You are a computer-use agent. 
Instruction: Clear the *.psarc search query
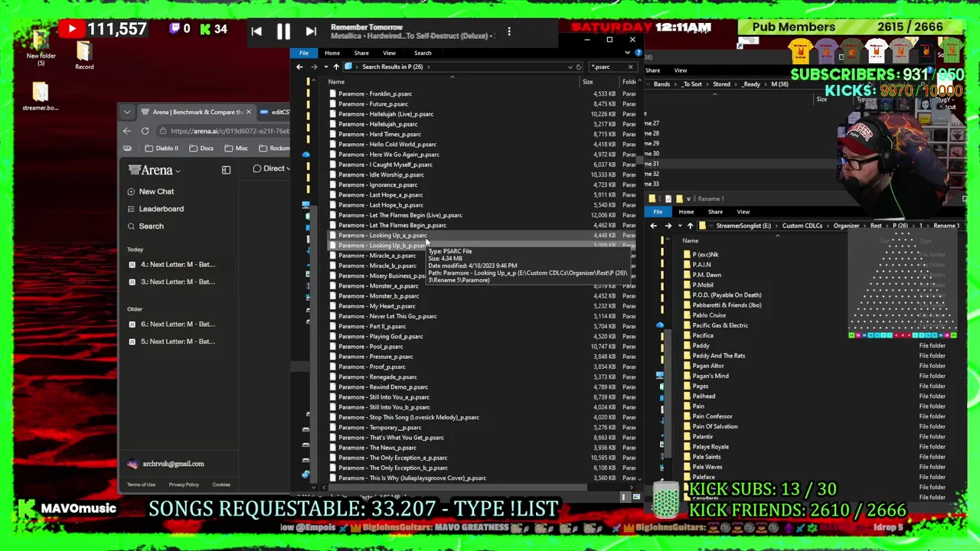click(x=631, y=67)
